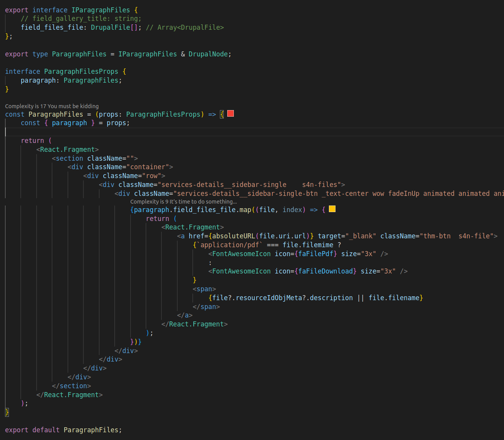Click the yellow complexity indicator square
Screen dimensions: 504x440
coord(332,209)
